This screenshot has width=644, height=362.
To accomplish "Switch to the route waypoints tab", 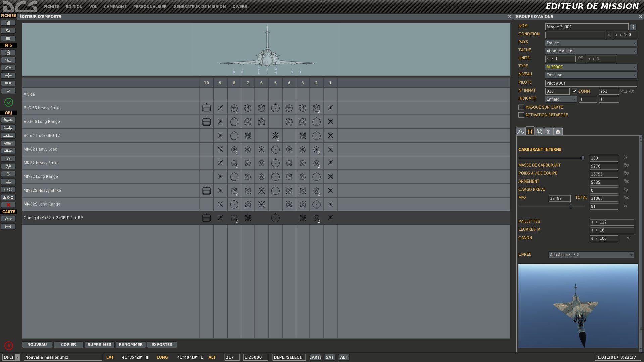I will [520, 132].
